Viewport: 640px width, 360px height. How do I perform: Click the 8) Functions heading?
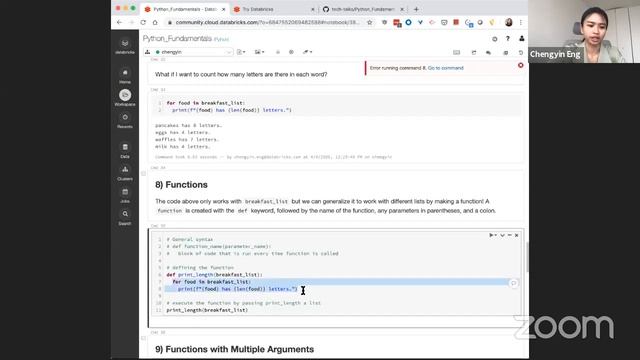[181, 185]
